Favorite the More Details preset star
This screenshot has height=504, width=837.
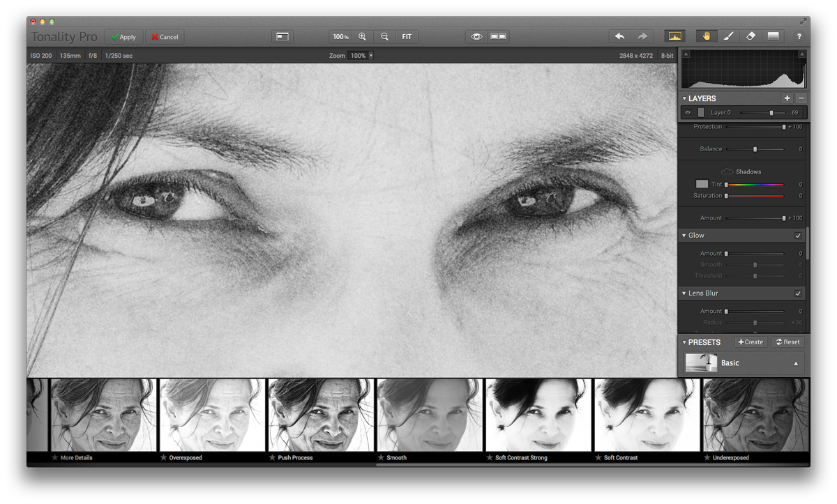pyautogui.click(x=55, y=458)
